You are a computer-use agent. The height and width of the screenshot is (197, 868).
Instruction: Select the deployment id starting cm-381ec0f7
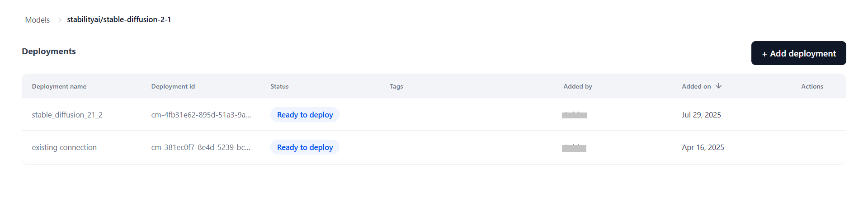201,147
